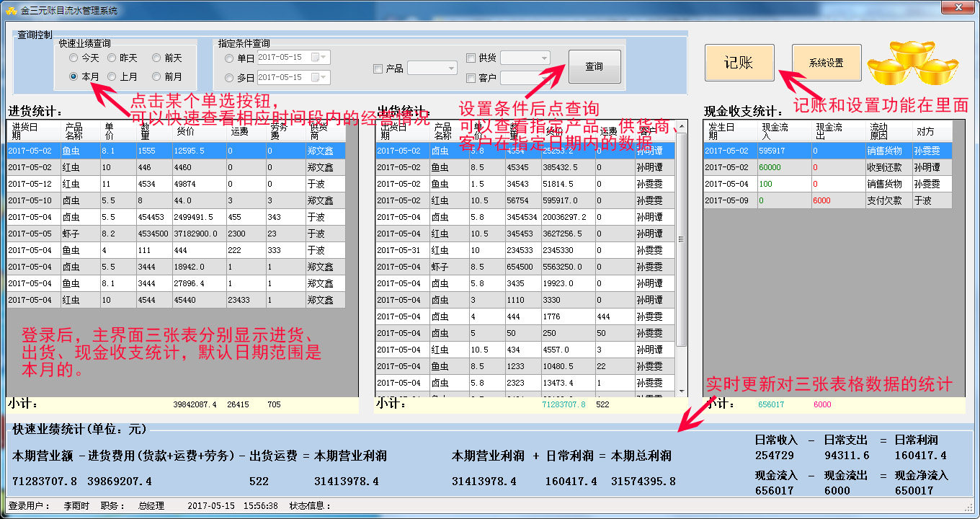
Task: Expand the 供货 combo box
Action: [544, 58]
